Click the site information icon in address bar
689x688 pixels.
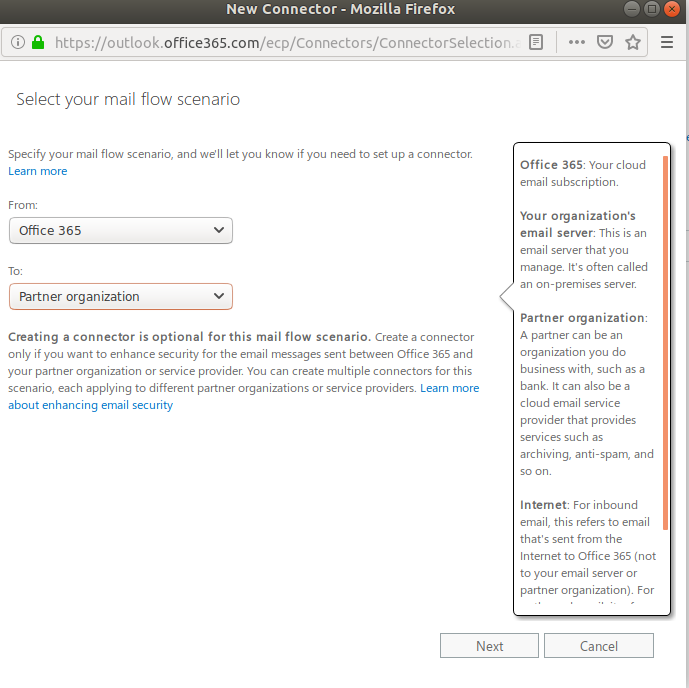18,43
